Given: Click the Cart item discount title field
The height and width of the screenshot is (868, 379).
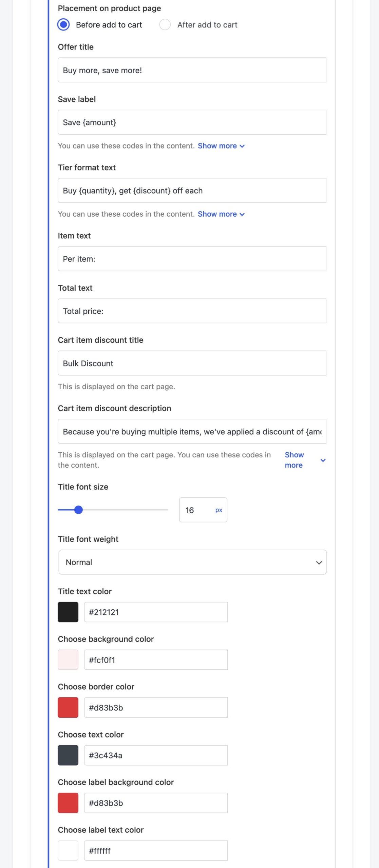Looking at the screenshot, I should [x=192, y=363].
